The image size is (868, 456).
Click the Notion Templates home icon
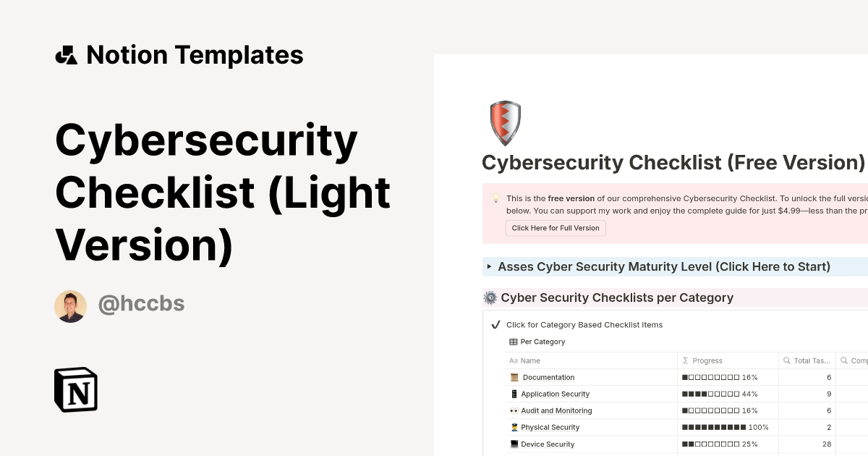[66, 54]
